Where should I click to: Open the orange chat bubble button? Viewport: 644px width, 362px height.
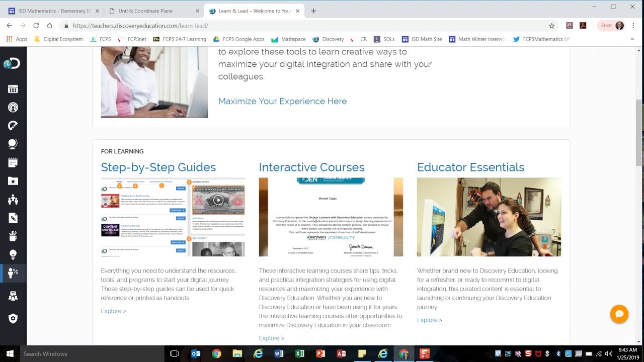point(619,314)
